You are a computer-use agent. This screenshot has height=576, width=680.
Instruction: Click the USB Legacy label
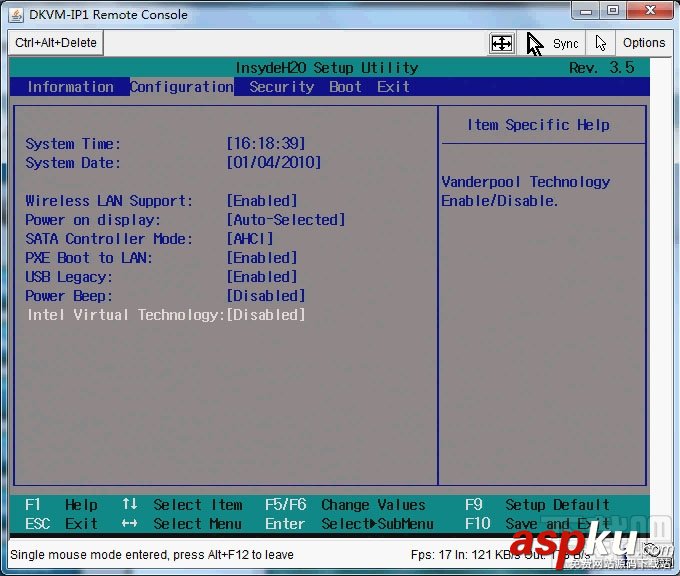click(x=69, y=277)
